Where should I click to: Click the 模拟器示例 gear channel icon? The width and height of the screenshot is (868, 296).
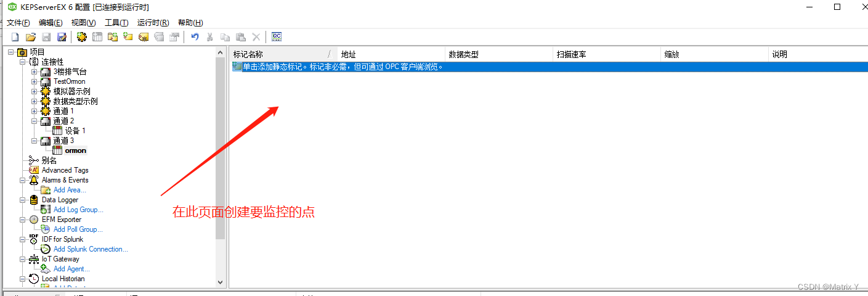click(x=46, y=91)
